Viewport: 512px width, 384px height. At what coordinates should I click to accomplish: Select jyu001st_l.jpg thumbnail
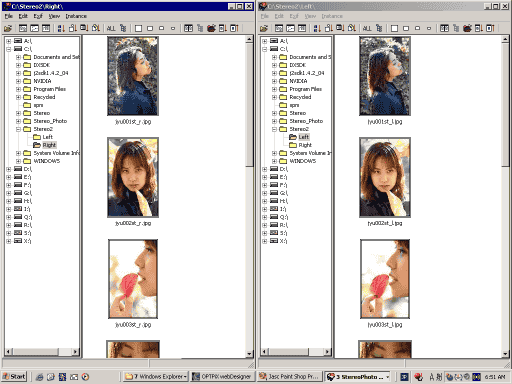[385, 76]
